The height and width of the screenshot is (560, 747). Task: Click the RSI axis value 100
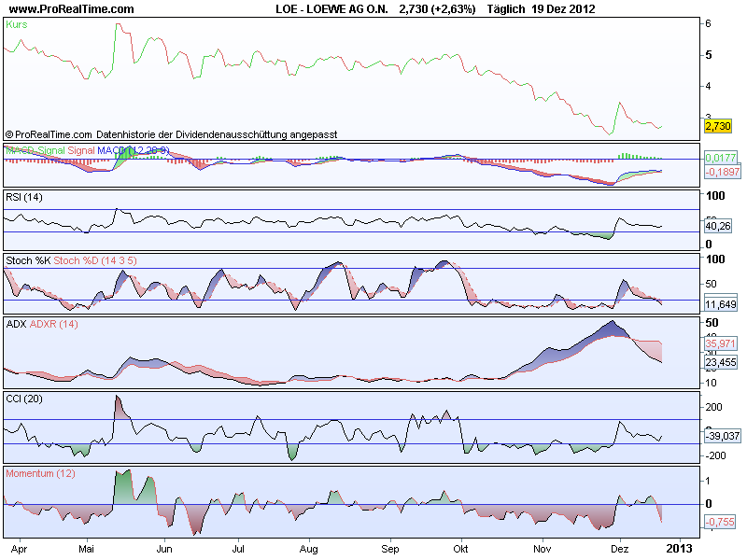point(715,196)
